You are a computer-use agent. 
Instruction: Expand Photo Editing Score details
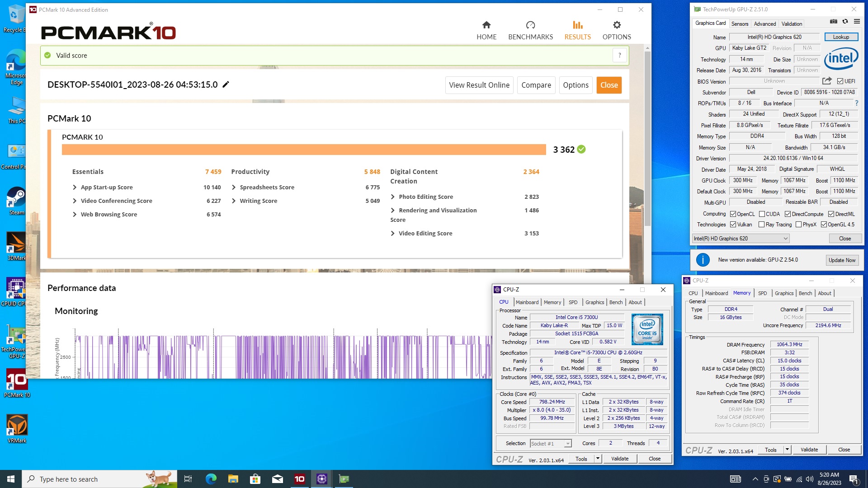pyautogui.click(x=392, y=197)
